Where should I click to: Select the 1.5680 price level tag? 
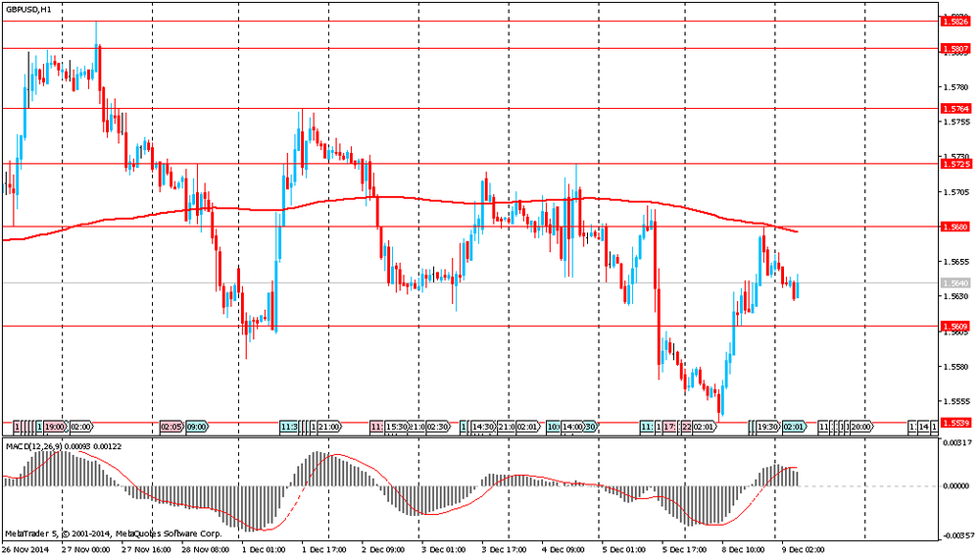click(x=955, y=227)
